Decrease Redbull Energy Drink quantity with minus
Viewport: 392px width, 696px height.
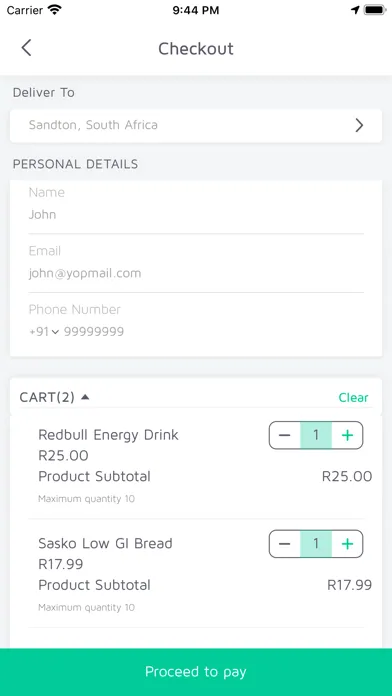[x=285, y=435]
